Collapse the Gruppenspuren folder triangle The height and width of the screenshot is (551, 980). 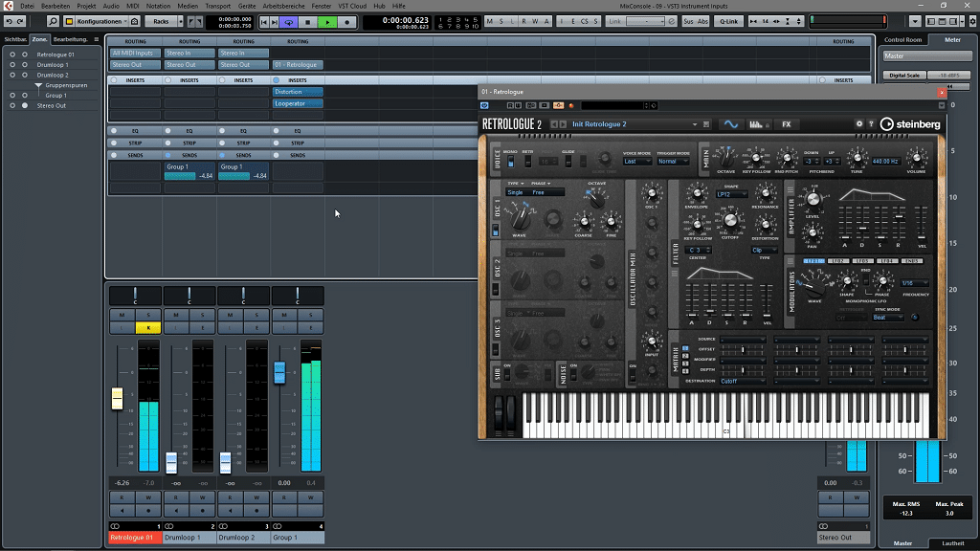pos(38,85)
